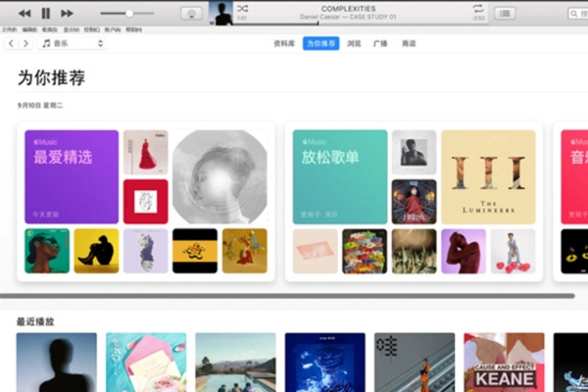Go back to the previous track

pos(24,13)
